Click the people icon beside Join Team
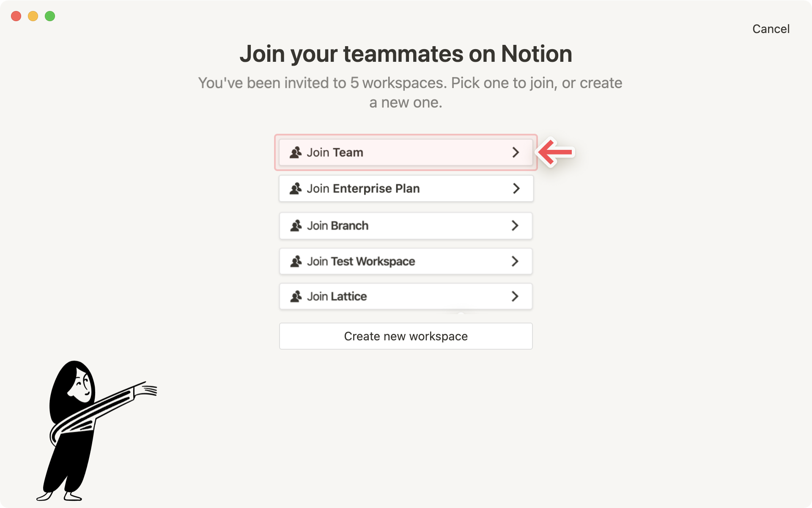This screenshot has width=812, height=508. [x=296, y=152]
